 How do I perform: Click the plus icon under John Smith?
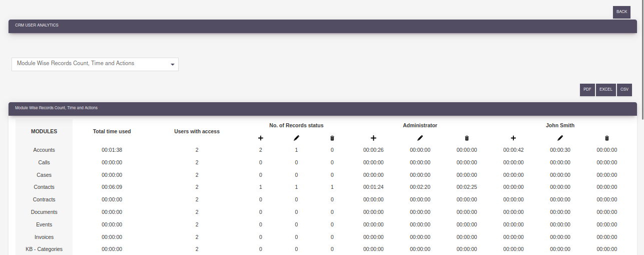tap(513, 138)
